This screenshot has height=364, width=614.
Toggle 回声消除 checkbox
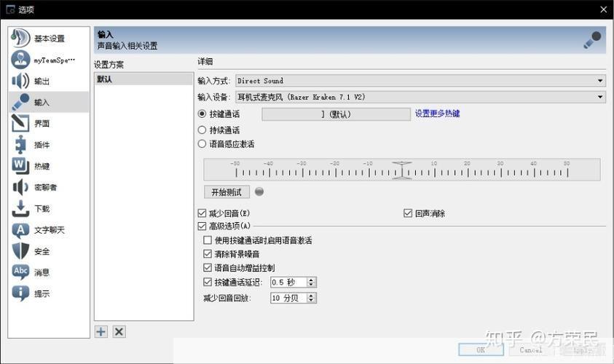pyautogui.click(x=408, y=213)
